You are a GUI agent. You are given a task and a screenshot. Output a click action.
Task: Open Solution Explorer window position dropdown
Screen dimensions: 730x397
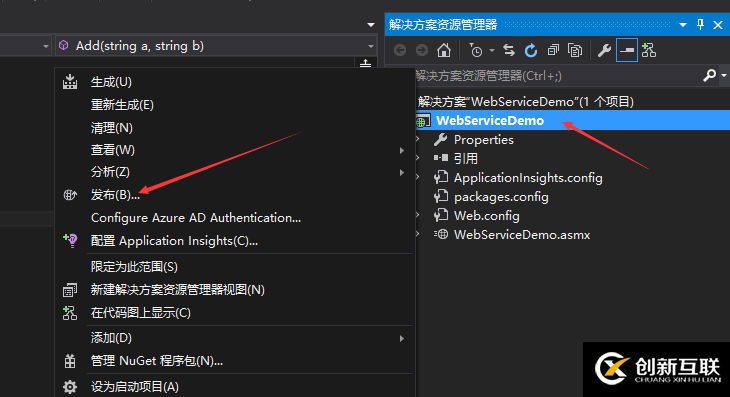pyautogui.click(x=683, y=25)
